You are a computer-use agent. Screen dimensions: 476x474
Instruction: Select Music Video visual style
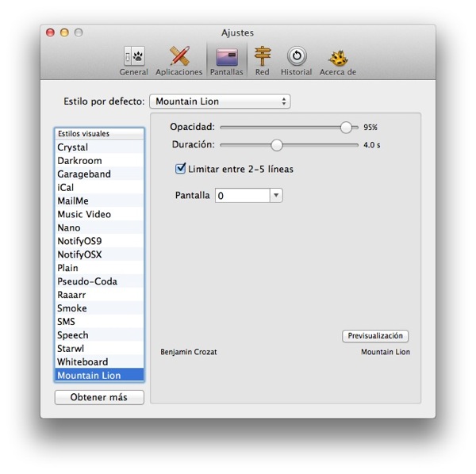pyautogui.click(x=99, y=214)
